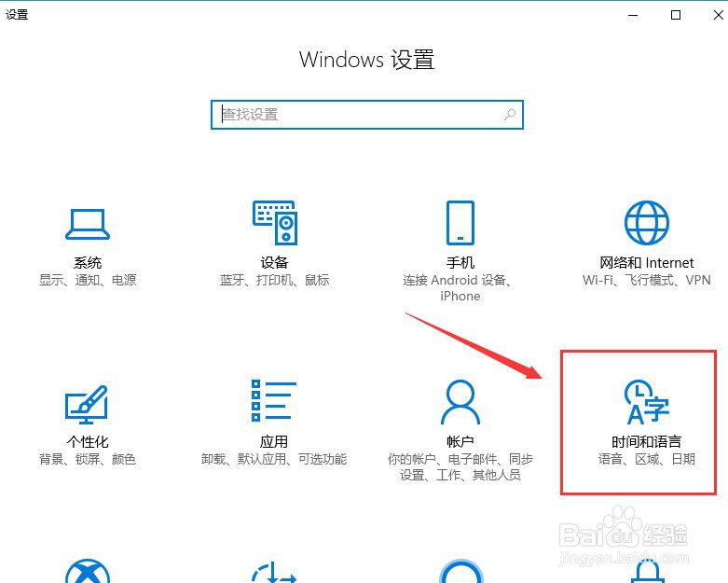Click the 帐户 category label

[460, 442]
